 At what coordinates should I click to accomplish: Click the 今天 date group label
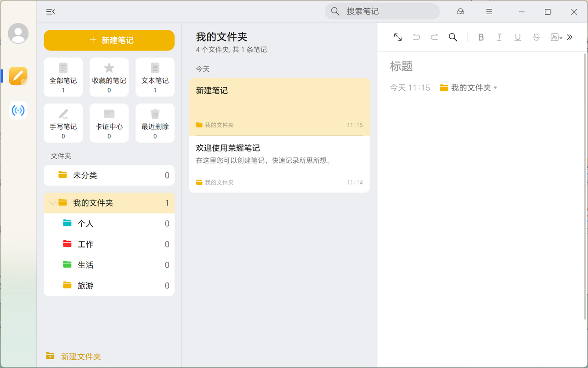[x=203, y=69]
